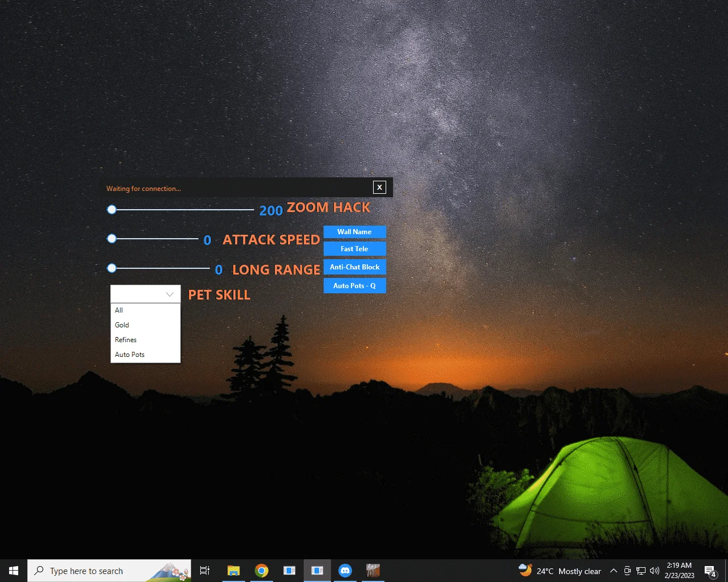Click the taskbar search box
728x582 pixels.
(x=109, y=571)
